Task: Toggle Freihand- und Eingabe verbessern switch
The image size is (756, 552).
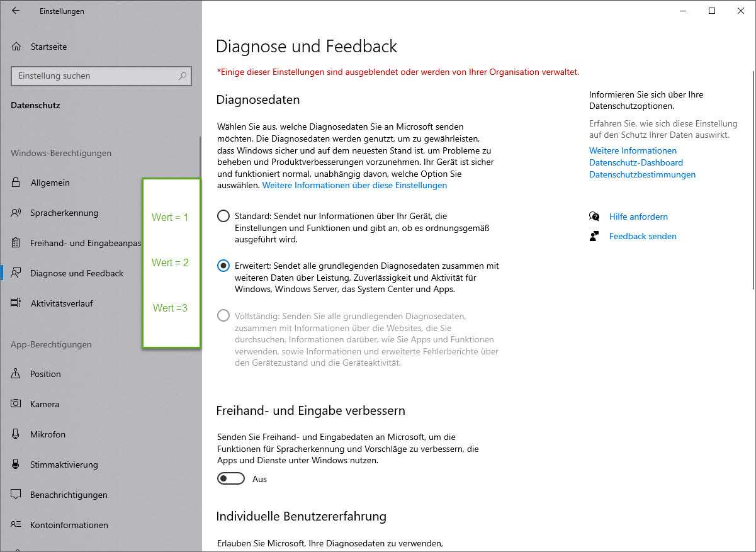Action: coord(230,479)
